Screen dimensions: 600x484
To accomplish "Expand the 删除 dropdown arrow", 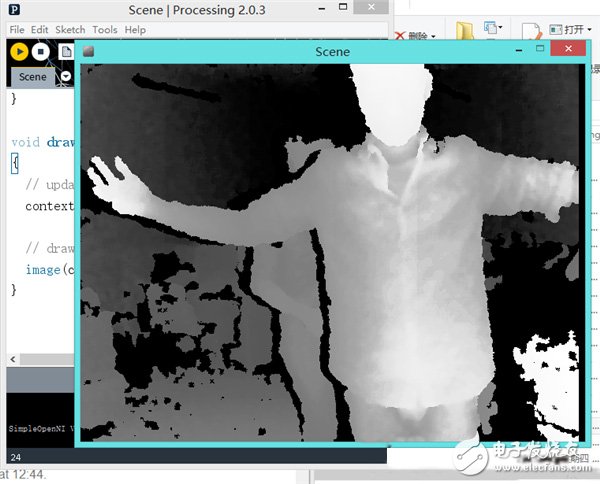I will pos(435,36).
